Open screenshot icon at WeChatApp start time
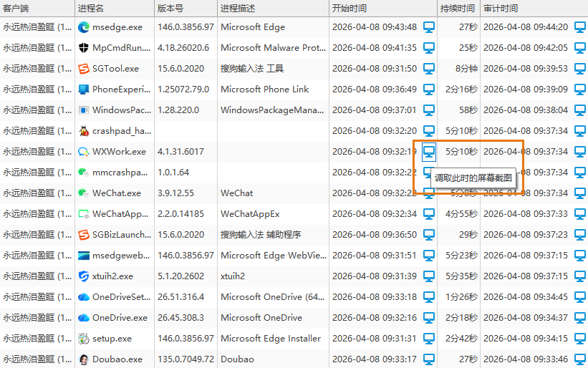The height and width of the screenshot is (368, 588). click(429, 214)
